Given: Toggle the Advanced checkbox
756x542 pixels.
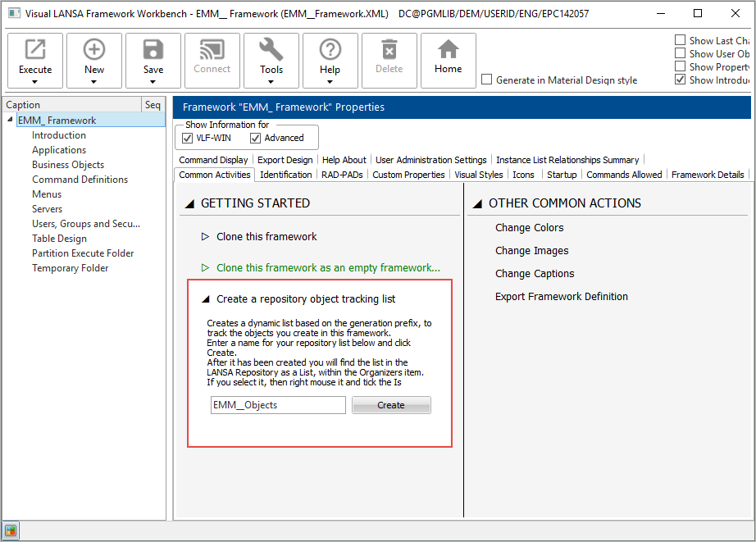Looking at the screenshot, I should click(255, 138).
